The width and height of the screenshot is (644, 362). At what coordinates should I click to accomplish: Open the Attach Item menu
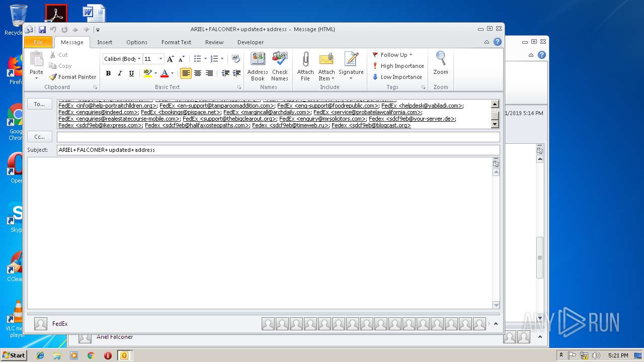coord(327,66)
